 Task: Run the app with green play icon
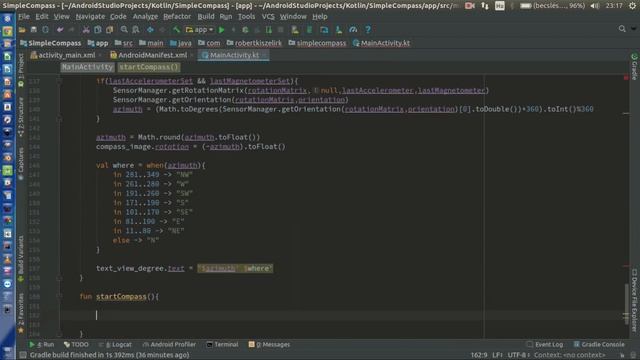222,29
